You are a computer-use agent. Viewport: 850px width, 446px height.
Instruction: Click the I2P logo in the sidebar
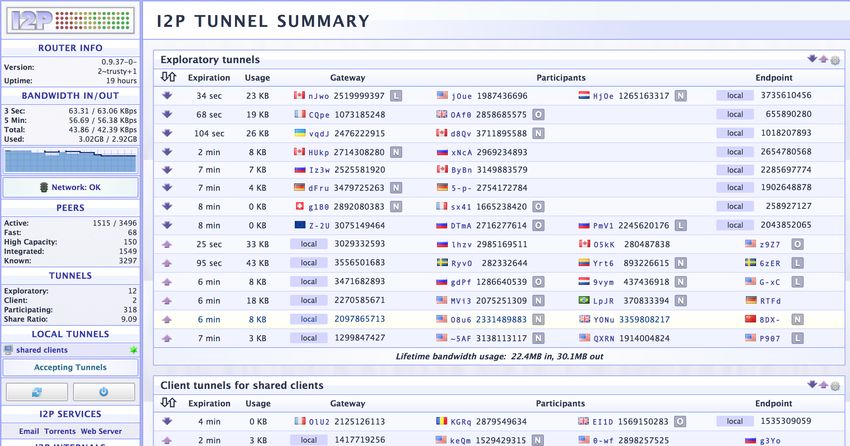[70, 21]
